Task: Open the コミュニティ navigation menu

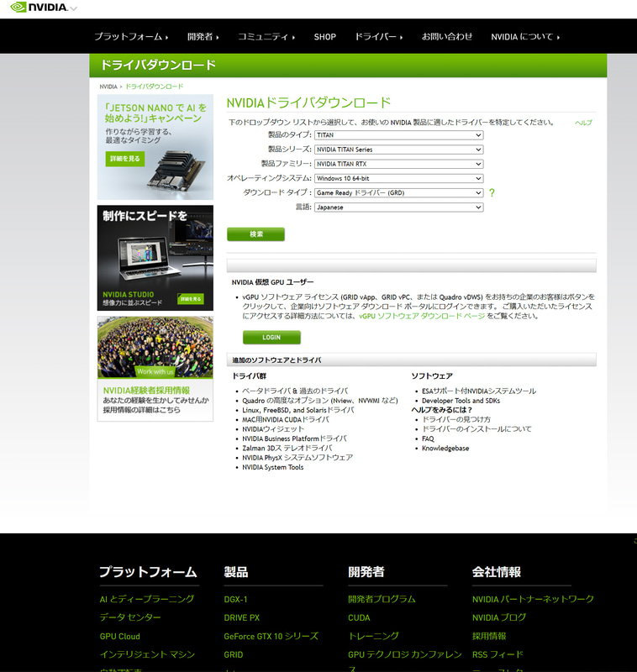Action: (266, 37)
